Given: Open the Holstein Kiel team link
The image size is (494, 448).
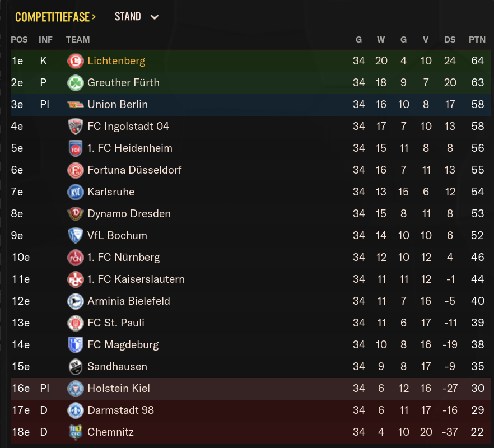Looking at the screenshot, I should pos(119,389).
